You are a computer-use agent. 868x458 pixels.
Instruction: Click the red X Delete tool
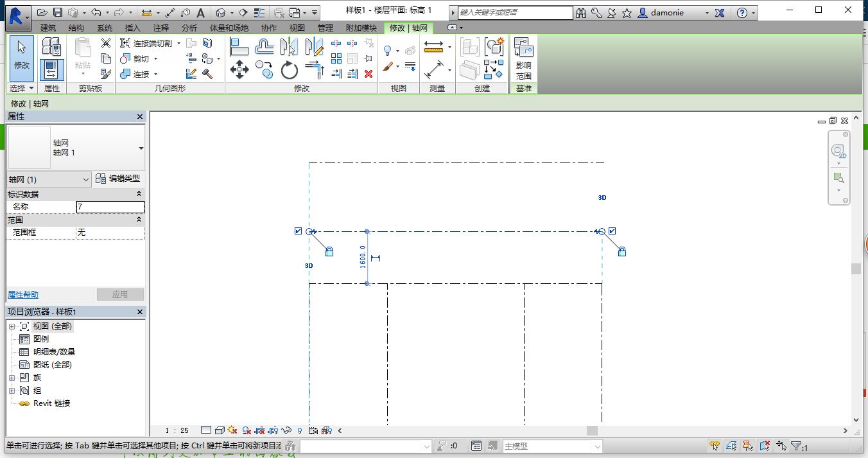[369, 74]
